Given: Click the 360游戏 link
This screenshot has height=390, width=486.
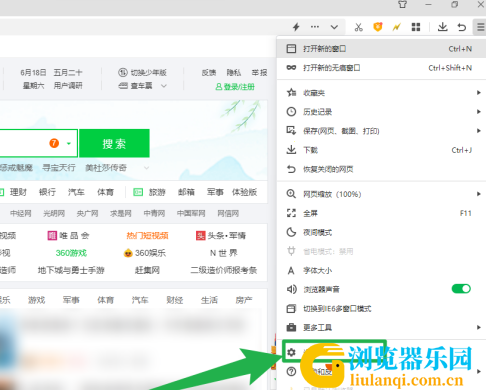Looking at the screenshot, I should click(x=71, y=253).
